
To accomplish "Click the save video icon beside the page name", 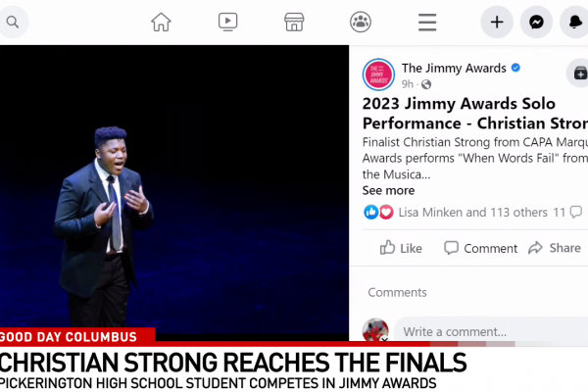I will click(579, 73).
